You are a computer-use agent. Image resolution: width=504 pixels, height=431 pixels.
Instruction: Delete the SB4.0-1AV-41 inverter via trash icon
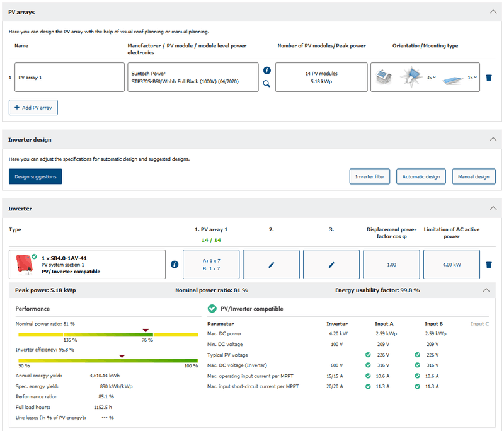pyautogui.click(x=489, y=265)
